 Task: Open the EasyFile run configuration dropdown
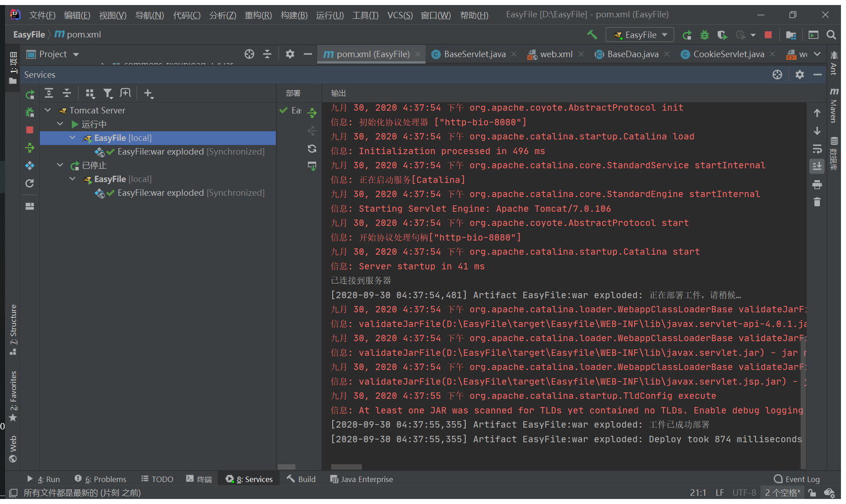coord(639,35)
